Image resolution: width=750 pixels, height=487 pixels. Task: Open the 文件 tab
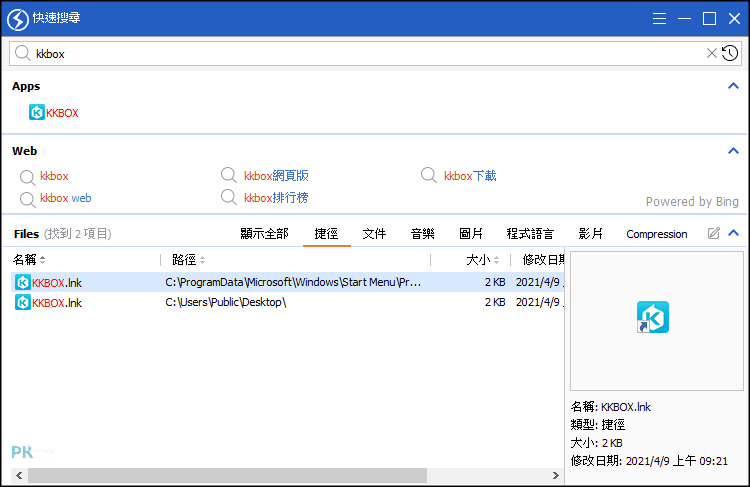(374, 233)
